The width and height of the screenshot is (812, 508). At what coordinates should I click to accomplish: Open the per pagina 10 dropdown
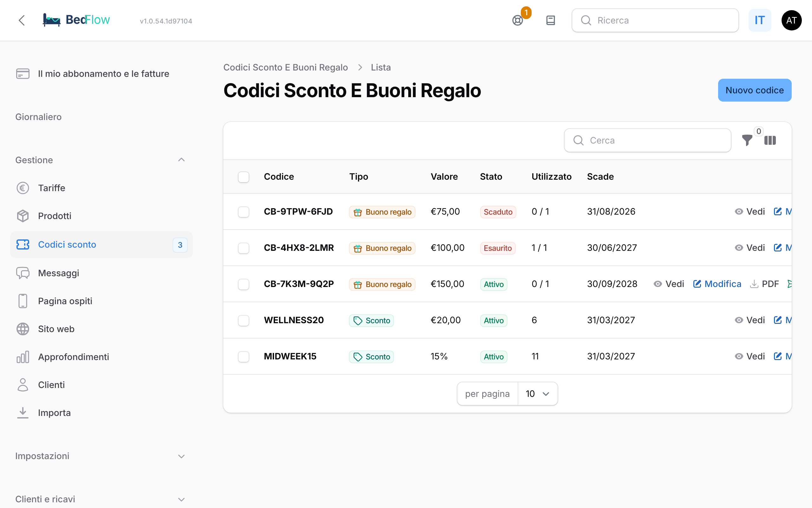pos(538,393)
